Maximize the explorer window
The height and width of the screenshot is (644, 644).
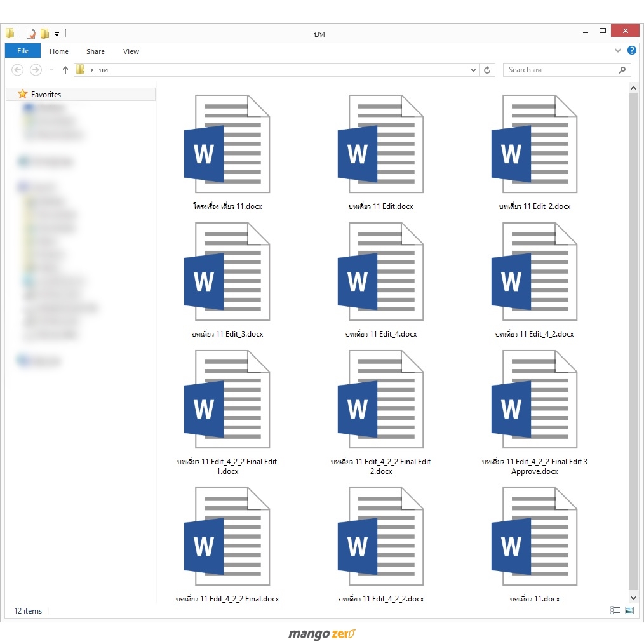pos(603,31)
